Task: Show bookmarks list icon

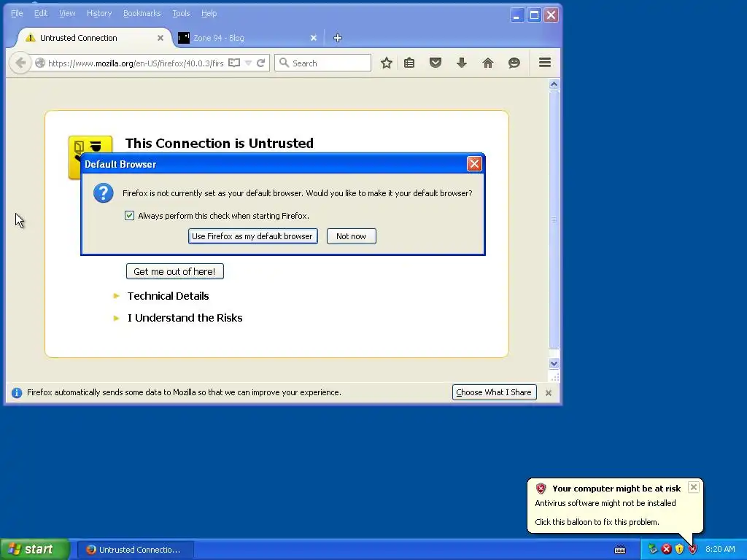Action: coord(409,63)
